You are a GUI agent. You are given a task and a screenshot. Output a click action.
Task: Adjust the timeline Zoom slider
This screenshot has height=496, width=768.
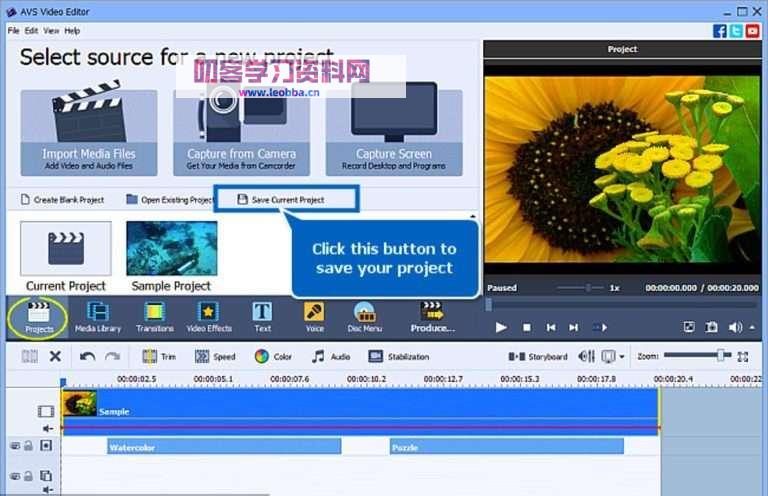coord(697,355)
